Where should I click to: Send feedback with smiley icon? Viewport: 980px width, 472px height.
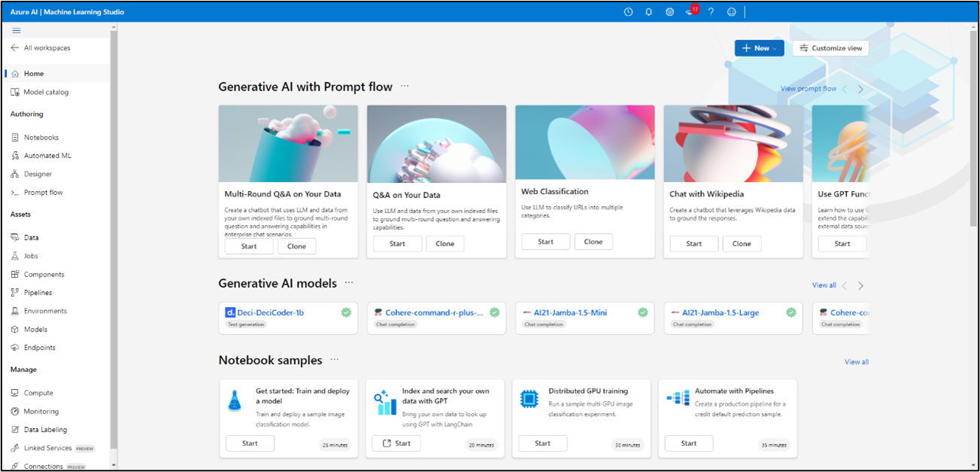point(732,12)
